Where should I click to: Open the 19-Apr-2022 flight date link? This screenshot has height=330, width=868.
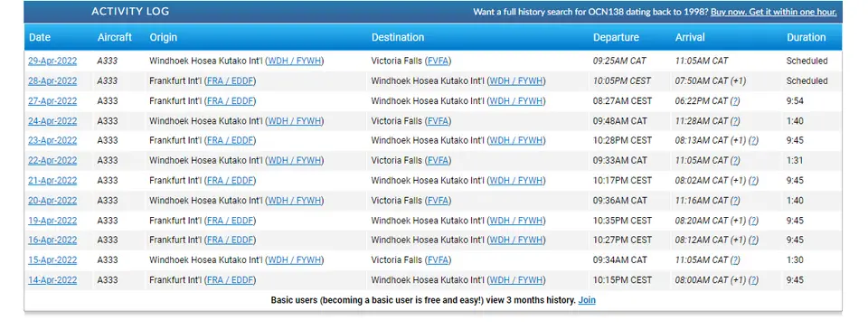52,221
